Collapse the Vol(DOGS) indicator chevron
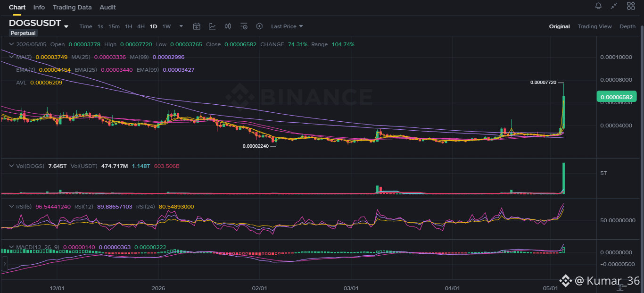644x293 pixels. 11,166
